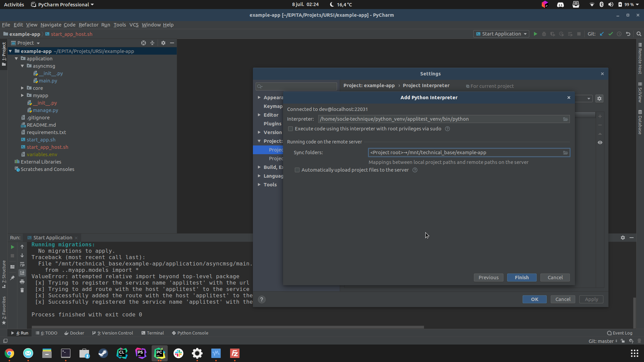Open Start Application run configuration dropdown
Viewport: 644px width, 362px height.
coord(501,34)
